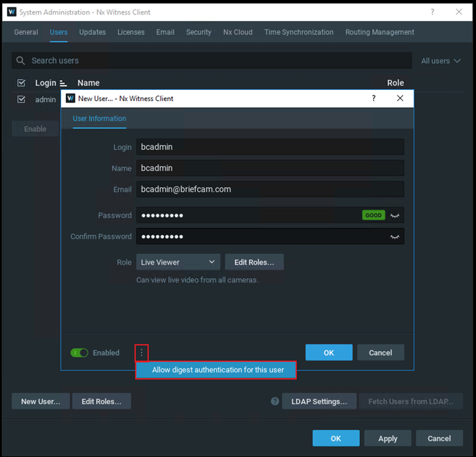476x457 pixels.
Task: Confirm new user with dialog OK button
Action: click(329, 353)
